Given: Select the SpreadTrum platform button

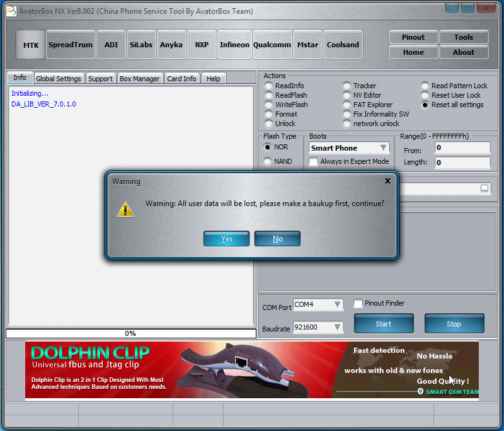Looking at the screenshot, I should pos(71,45).
